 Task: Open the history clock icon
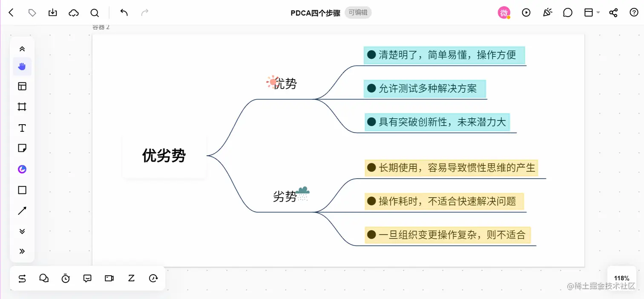coord(153,278)
